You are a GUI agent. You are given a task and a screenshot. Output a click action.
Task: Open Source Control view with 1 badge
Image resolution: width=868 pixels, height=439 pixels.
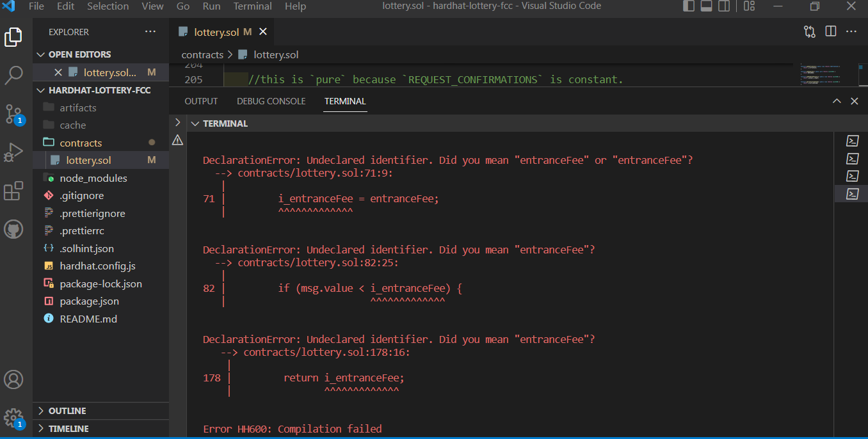[13, 114]
